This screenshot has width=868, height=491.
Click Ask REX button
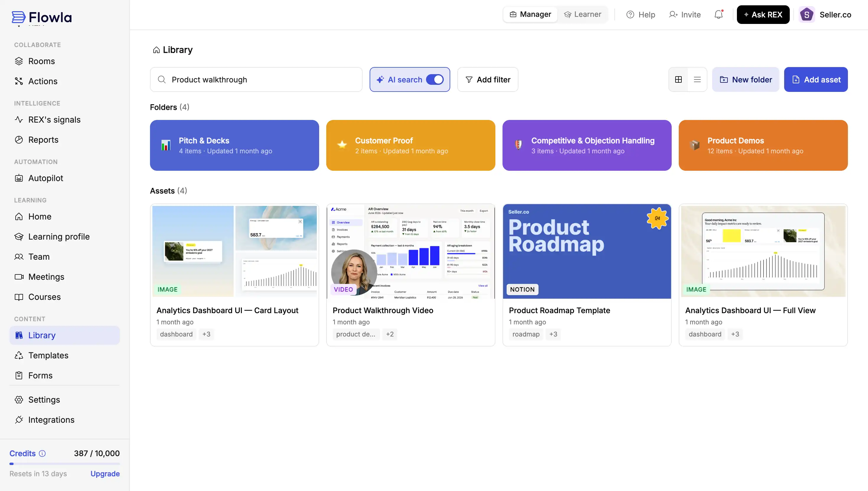point(763,14)
